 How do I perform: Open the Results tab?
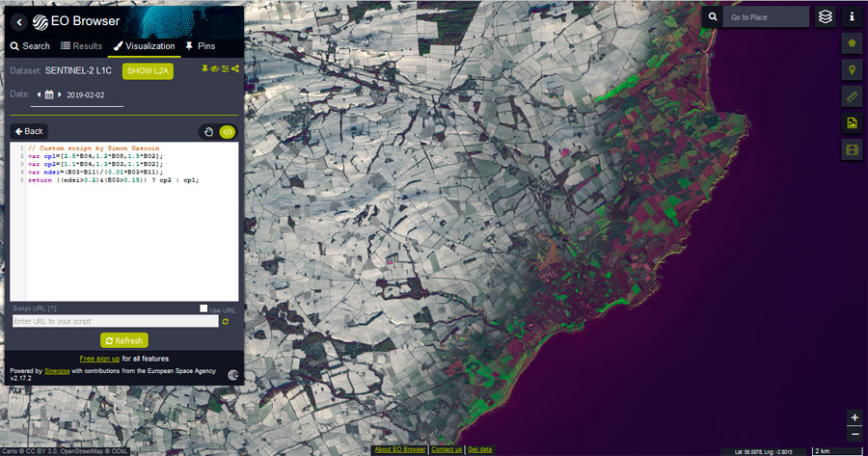[81, 46]
